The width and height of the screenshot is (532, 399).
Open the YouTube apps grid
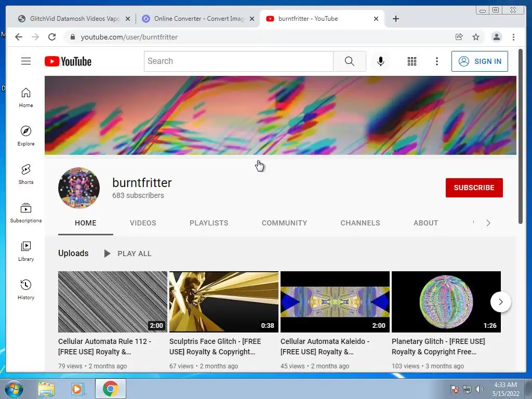(x=412, y=61)
